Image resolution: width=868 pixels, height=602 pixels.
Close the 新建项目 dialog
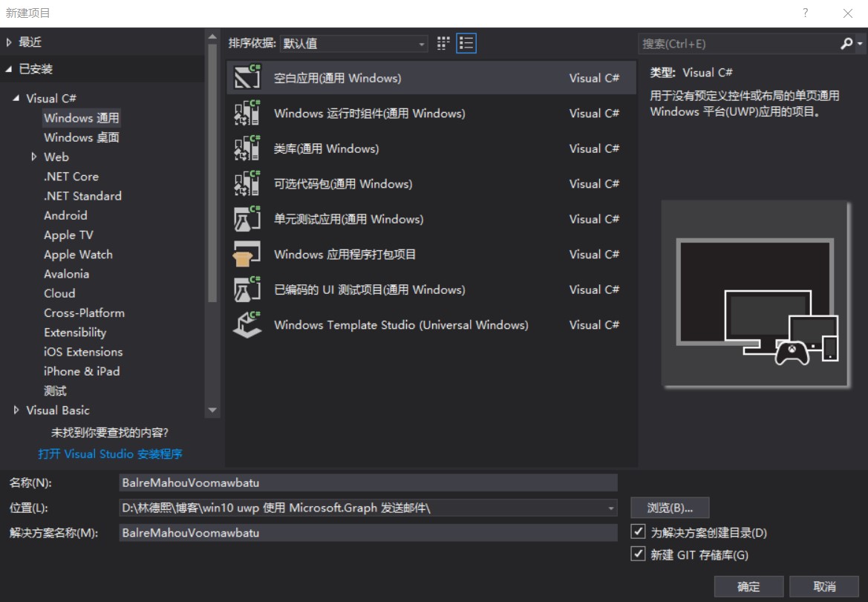(847, 13)
